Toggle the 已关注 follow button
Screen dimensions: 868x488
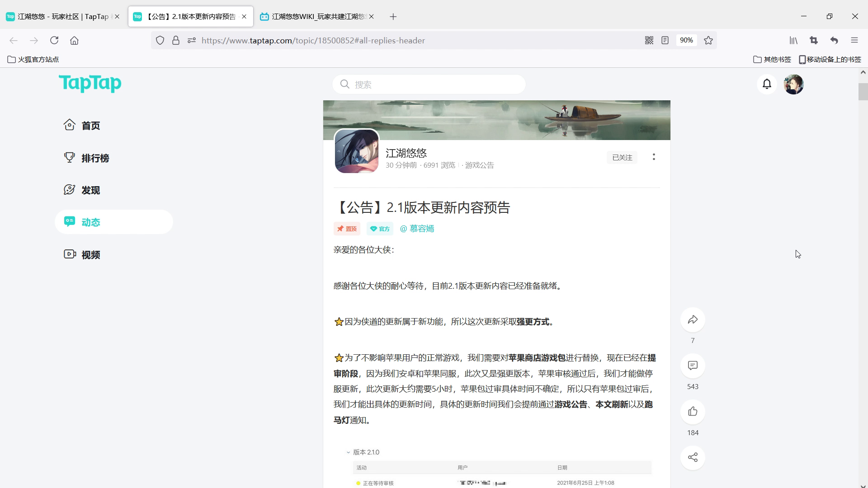tap(622, 157)
